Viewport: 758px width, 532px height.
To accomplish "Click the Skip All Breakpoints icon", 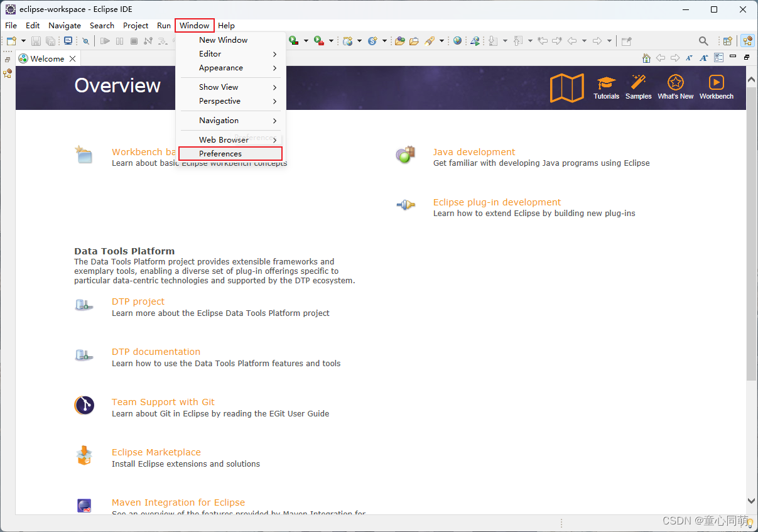I will point(86,41).
